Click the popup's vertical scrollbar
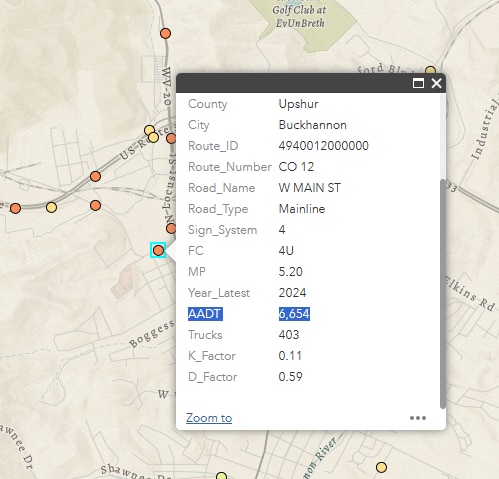This screenshot has height=479, width=499. tap(443, 293)
